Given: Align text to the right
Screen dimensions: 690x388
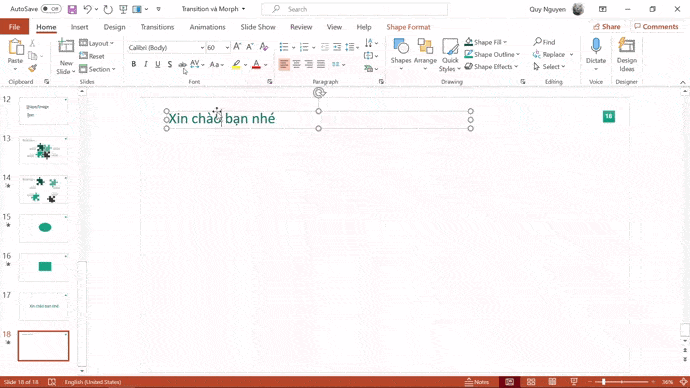Looking at the screenshot, I should pyautogui.click(x=309, y=65).
